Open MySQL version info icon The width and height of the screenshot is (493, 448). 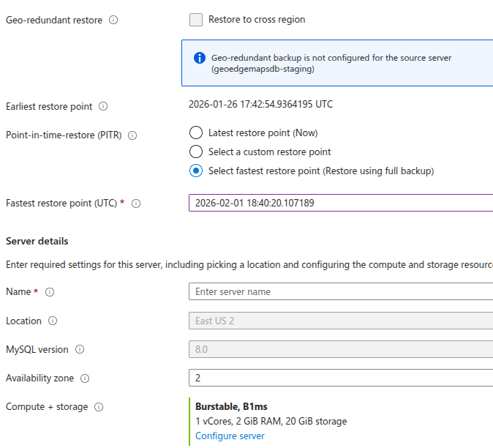[x=80, y=349]
